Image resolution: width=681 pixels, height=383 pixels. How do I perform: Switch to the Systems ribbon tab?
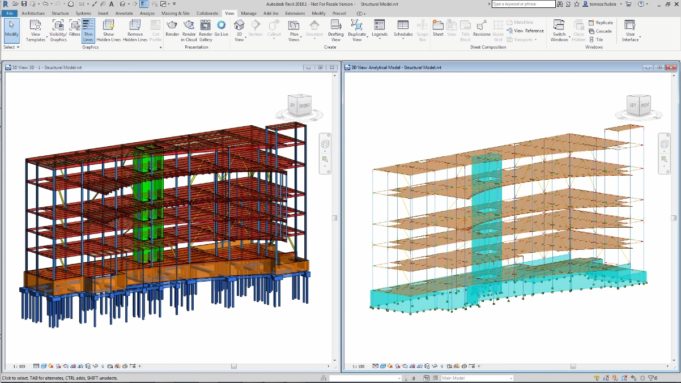click(x=83, y=13)
